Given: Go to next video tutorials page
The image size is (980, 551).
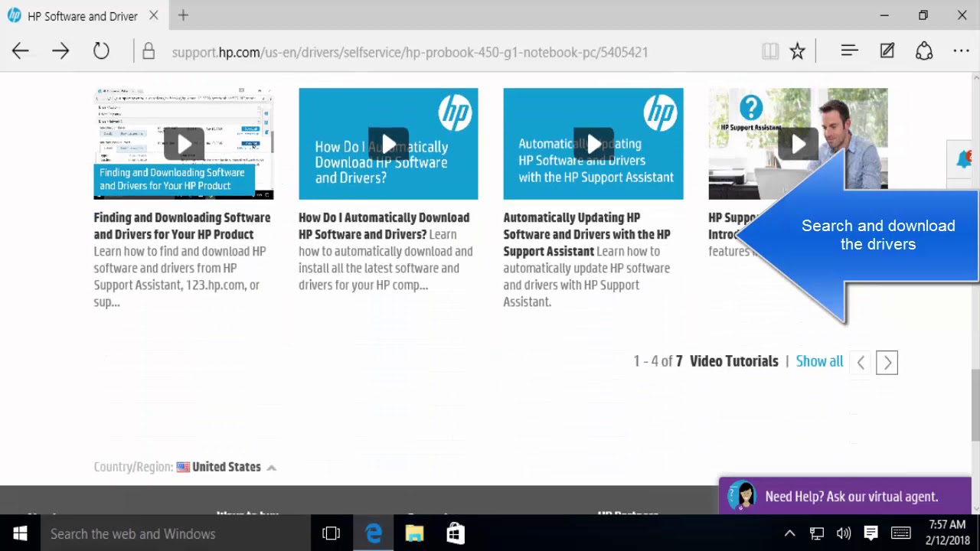Looking at the screenshot, I should point(887,363).
